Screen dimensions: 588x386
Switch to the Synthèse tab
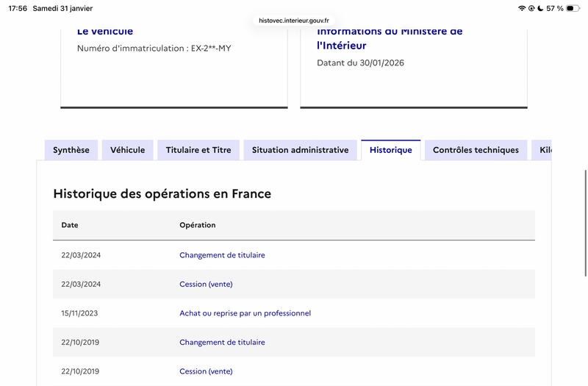[71, 150]
